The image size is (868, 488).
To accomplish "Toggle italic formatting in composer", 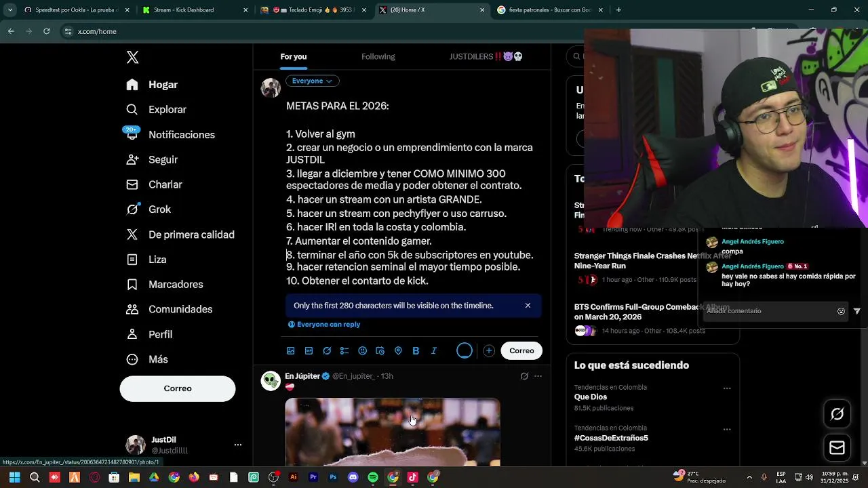I will (434, 350).
